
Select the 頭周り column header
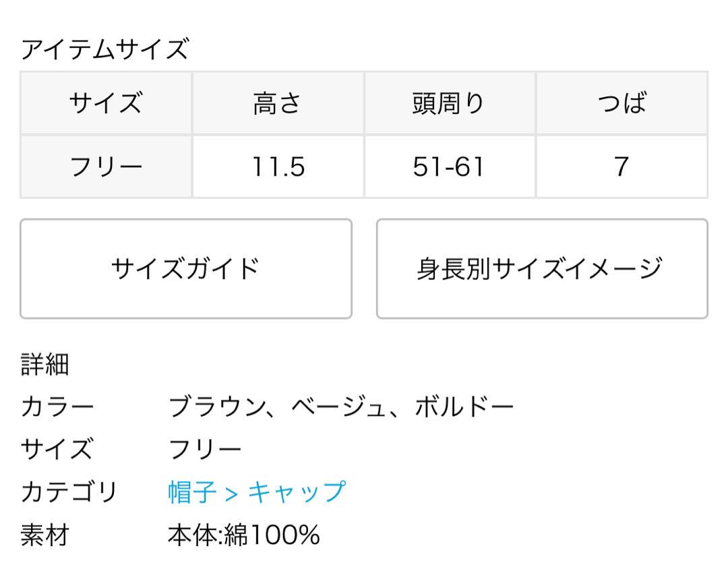(x=450, y=103)
